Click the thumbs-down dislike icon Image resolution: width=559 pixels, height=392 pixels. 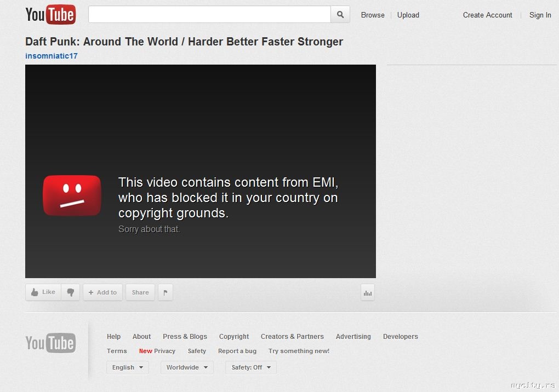70,292
